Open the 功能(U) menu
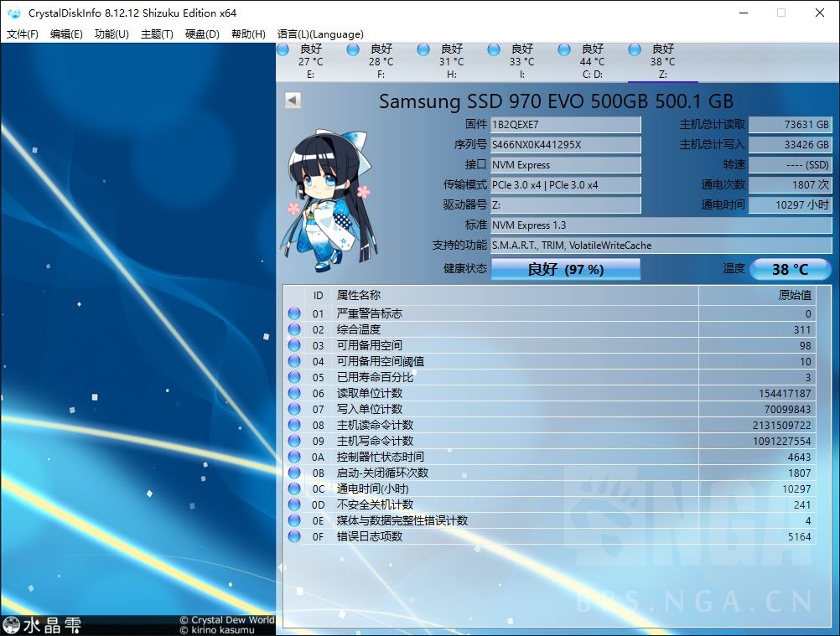 point(110,34)
